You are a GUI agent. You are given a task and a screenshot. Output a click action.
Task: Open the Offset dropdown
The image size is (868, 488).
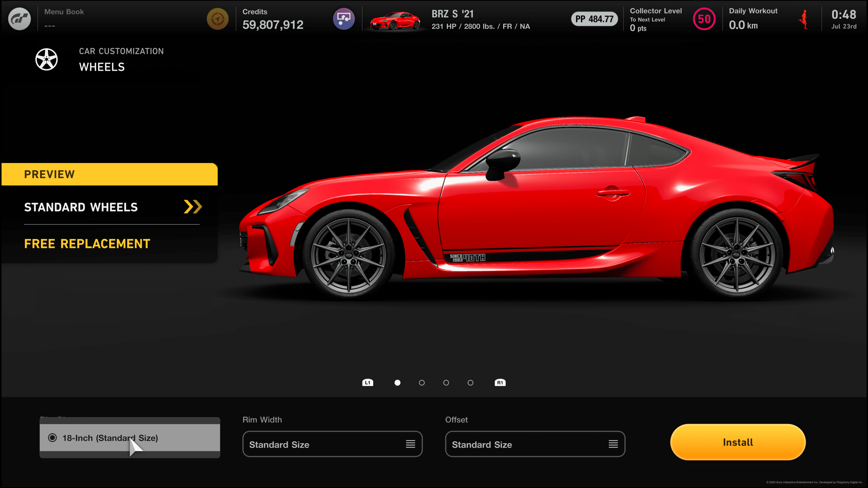pyautogui.click(x=535, y=444)
